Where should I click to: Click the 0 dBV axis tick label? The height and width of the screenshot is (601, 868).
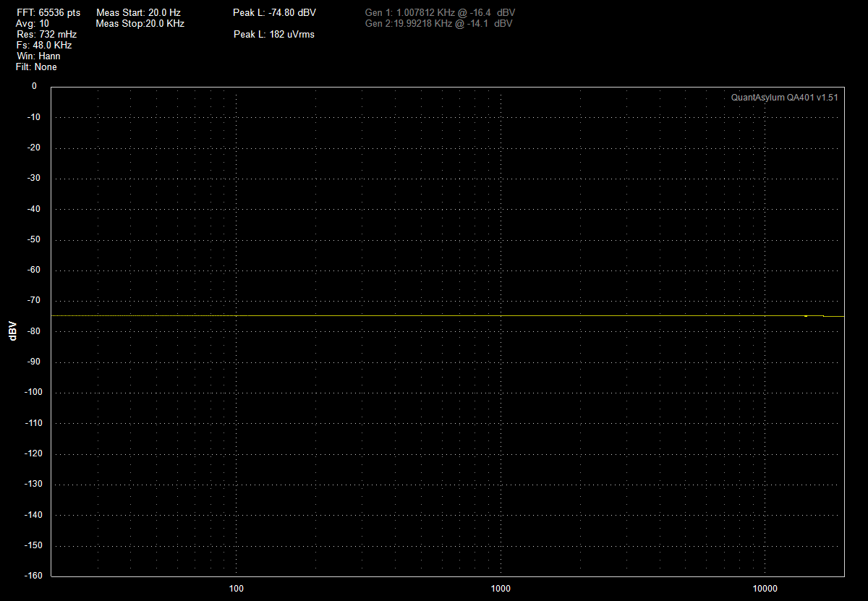click(x=34, y=86)
